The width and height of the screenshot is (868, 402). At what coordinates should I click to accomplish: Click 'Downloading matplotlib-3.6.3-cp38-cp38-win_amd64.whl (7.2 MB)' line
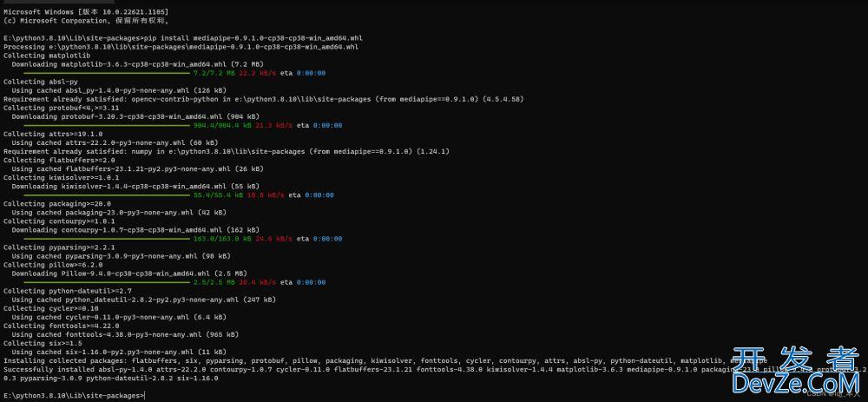click(136, 64)
